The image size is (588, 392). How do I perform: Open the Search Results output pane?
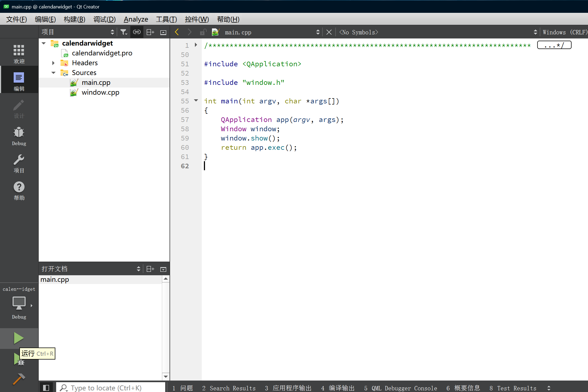coord(229,388)
